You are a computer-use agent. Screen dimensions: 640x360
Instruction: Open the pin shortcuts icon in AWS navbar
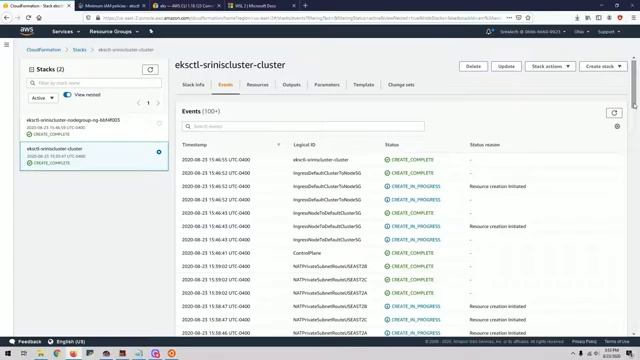pyautogui.click(x=151, y=31)
